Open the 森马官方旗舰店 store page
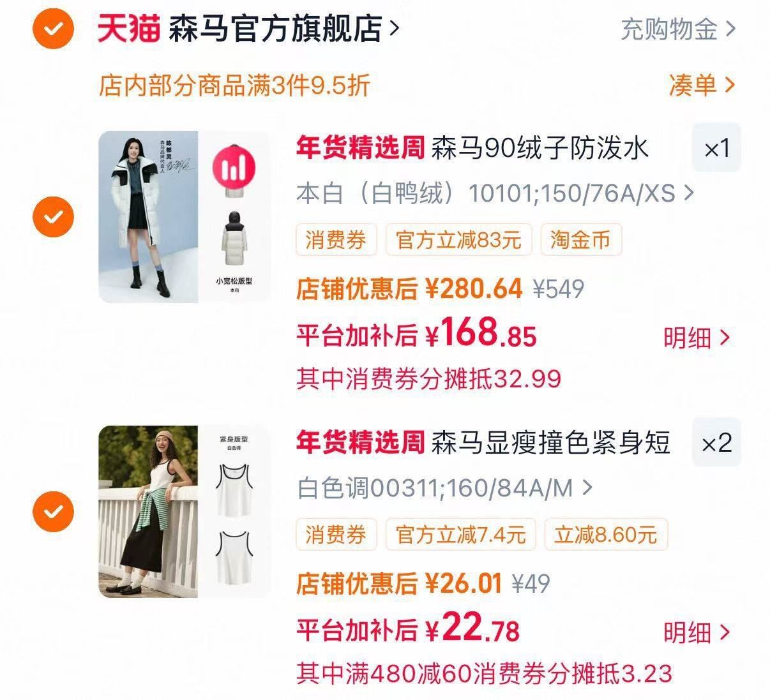 pyautogui.click(x=284, y=29)
